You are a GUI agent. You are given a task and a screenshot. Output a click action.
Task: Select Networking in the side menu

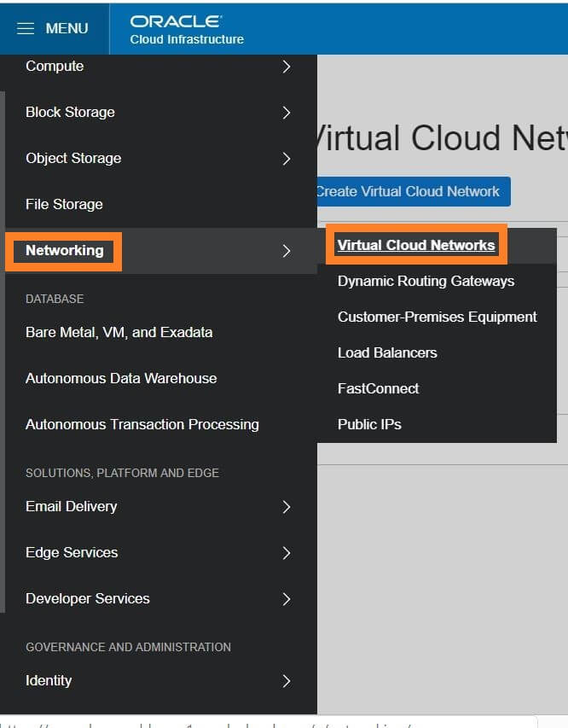[65, 250]
